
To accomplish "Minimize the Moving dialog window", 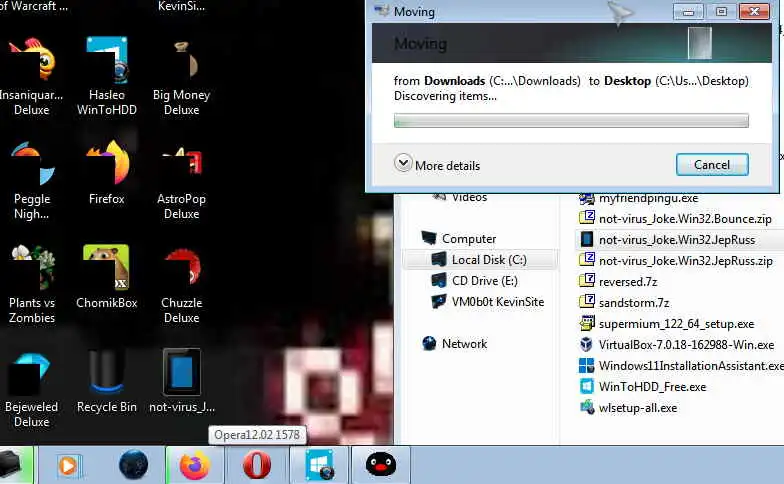I will coord(688,12).
